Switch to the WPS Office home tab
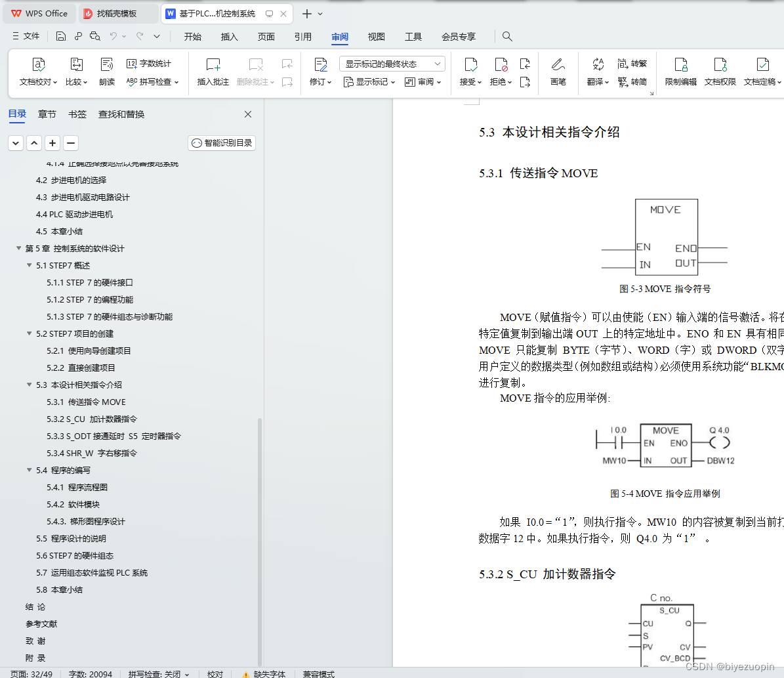Screen dimensions: 784x678 [x=40, y=14]
